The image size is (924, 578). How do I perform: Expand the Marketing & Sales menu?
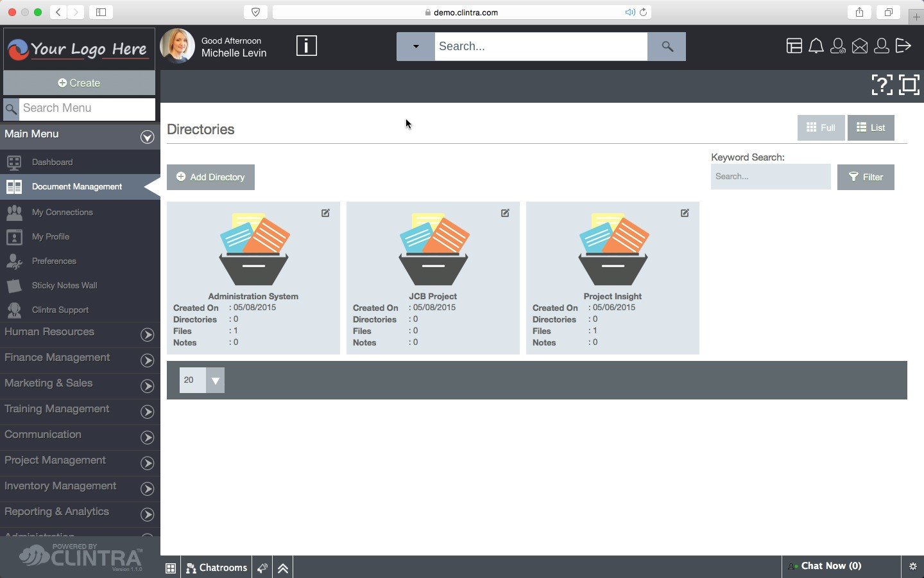[148, 386]
